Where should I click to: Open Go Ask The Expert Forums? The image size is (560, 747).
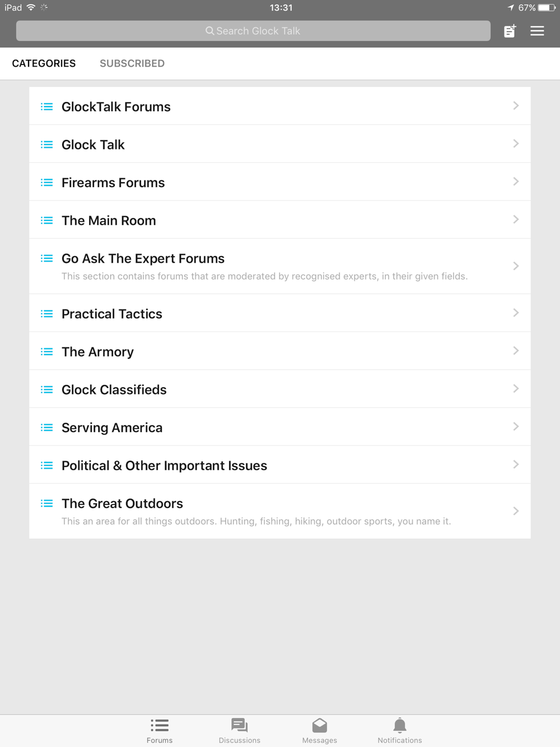coord(280,266)
